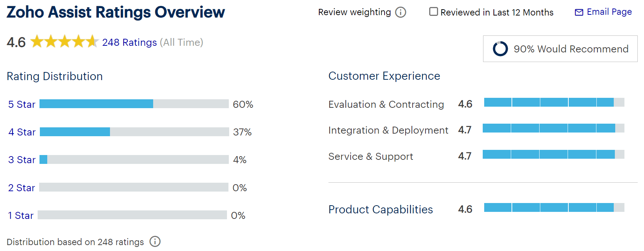Click the Would Recommend donut chart icon
The height and width of the screenshot is (251, 644).
tap(500, 49)
